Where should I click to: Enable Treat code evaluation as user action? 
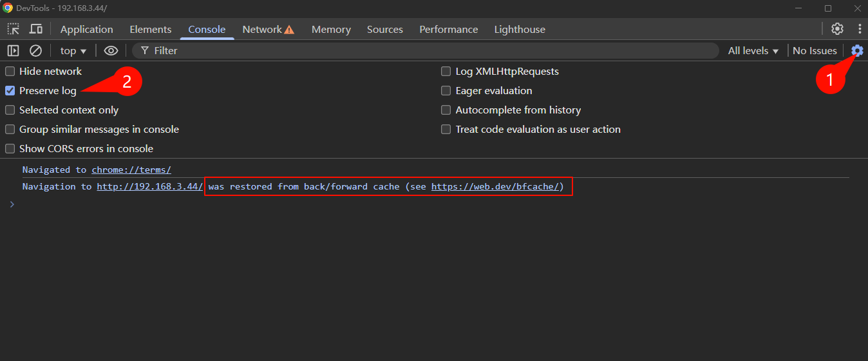(x=446, y=130)
